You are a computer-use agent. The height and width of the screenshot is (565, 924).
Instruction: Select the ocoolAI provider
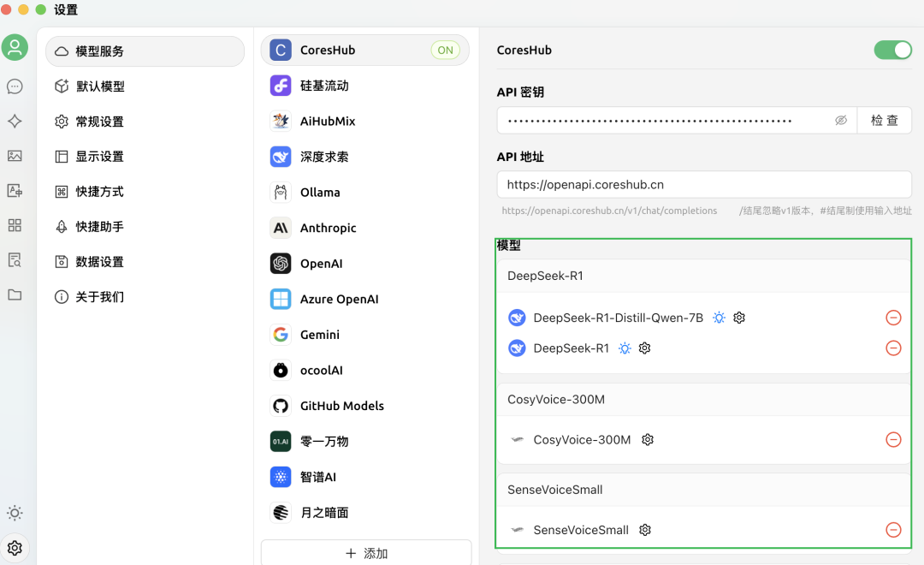tap(364, 371)
